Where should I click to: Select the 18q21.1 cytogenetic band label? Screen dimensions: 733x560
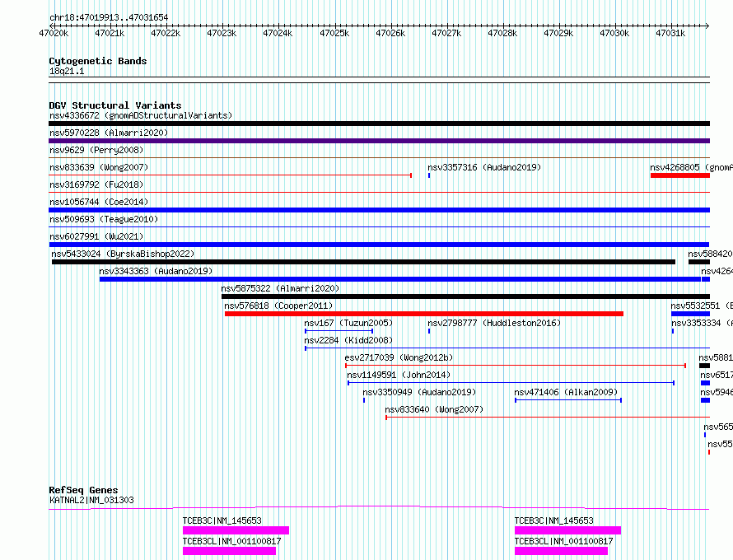coord(67,71)
